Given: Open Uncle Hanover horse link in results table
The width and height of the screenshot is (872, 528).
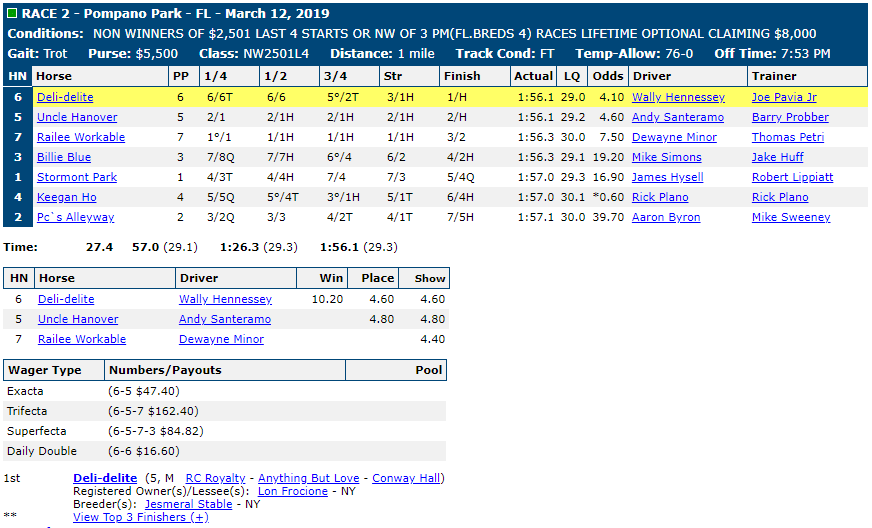Looking at the screenshot, I should pyautogui.click(x=77, y=117).
